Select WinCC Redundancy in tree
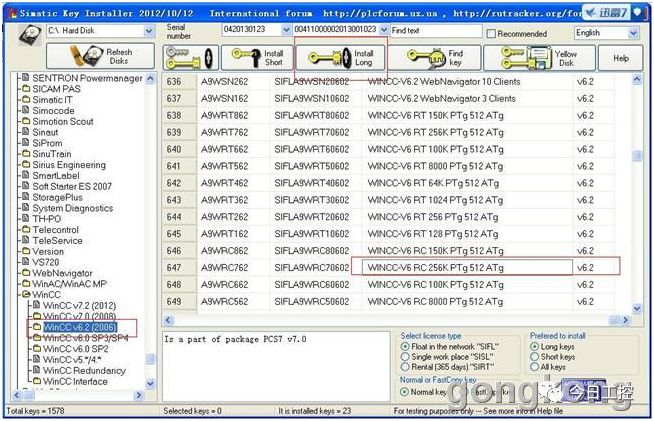The height and width of the screenshot is (421, 654). coord(84,371)
